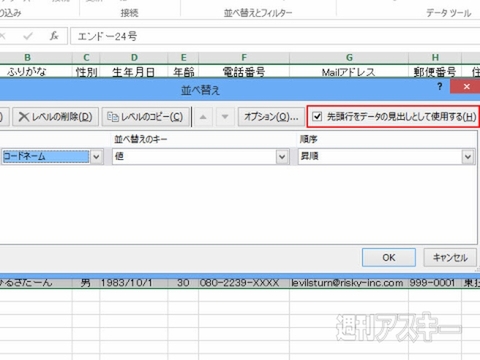
Task: Click the formula bar containing エンドー24号
Action: [x=275, y=36]
